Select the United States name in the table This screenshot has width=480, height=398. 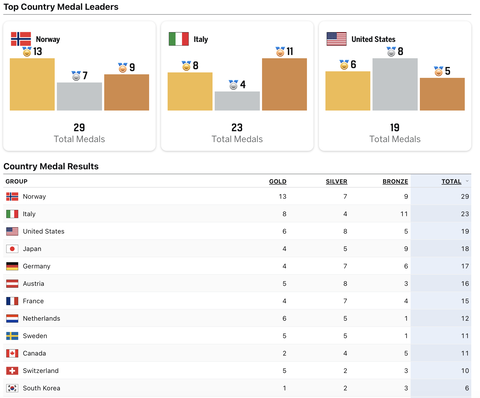click(x=43, y=231)
